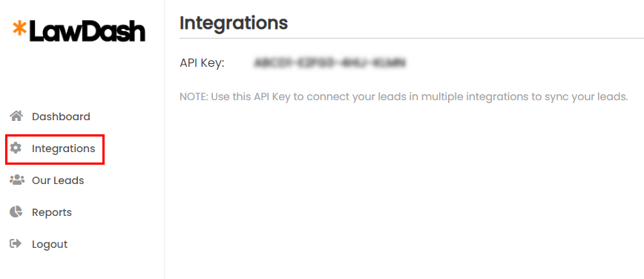Click the "API Key:" field label
644x279 pixels.
coord(202,63)
